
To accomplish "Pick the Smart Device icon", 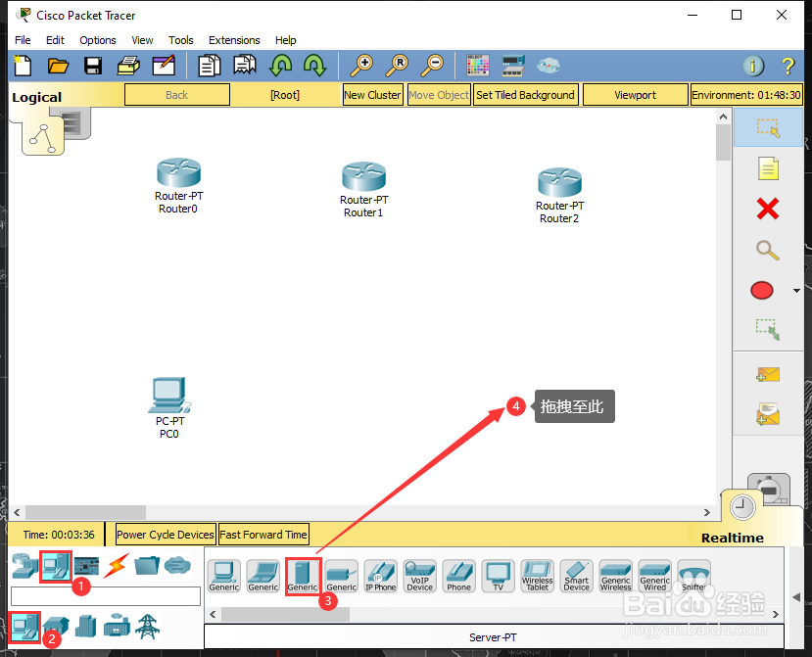I will [x=576, y=576].
